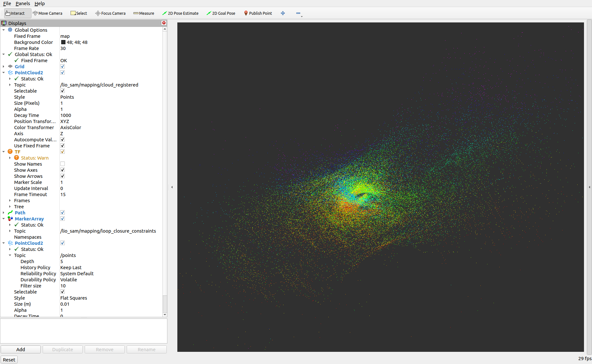Edit the Background Color swatch
The height and width of the screenshot is (364, 592).
(63, 42)
